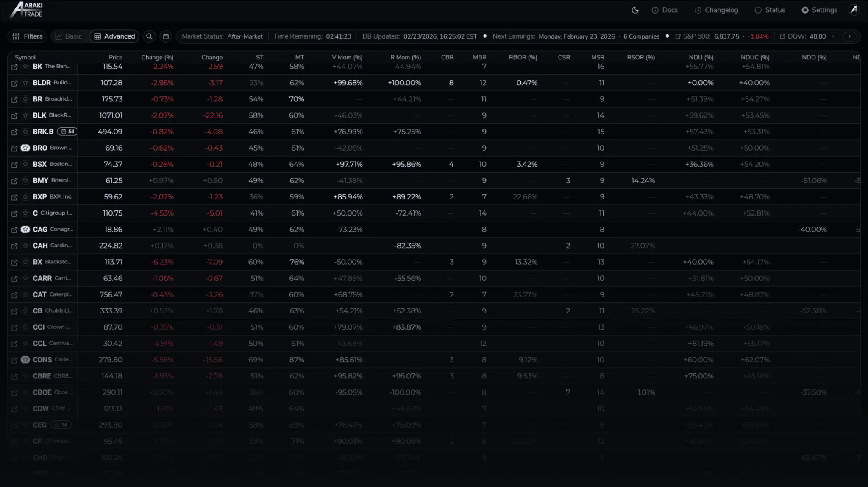Open BSX external link icon
The height and width of the screenshot is (487, 868).
tap(14, 165)
